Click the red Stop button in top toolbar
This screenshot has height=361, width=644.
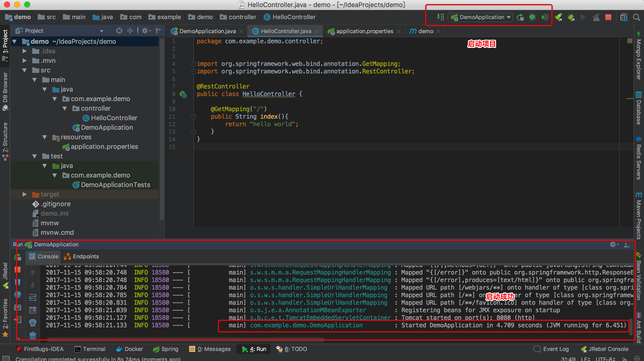coord(608,17)
